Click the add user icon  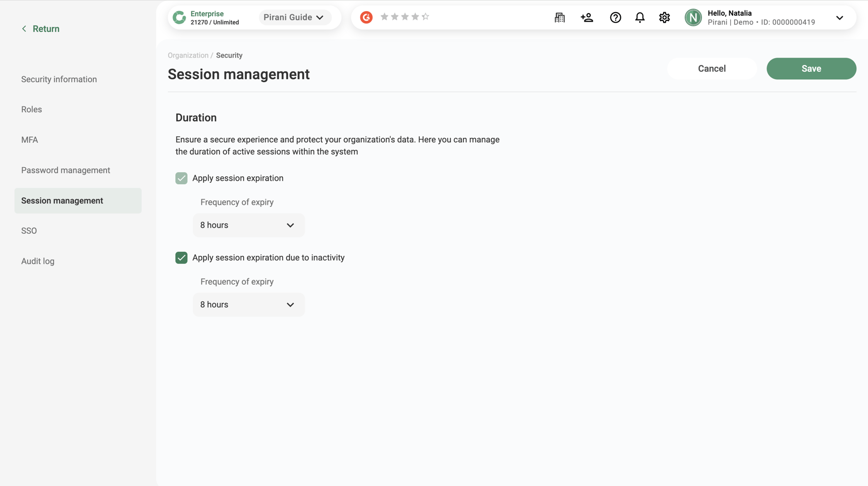click(587, 18)
